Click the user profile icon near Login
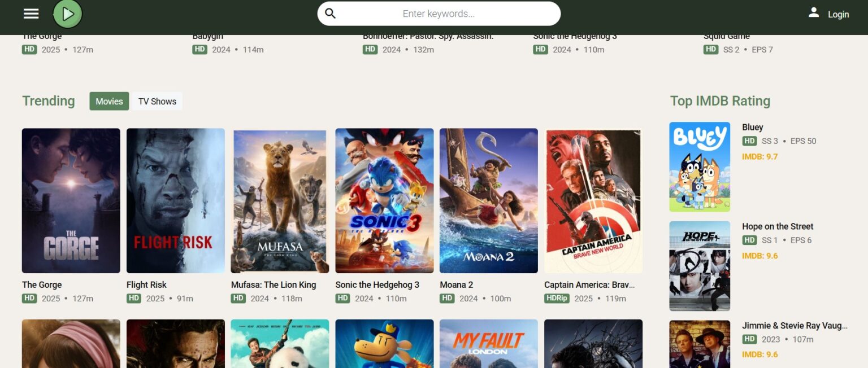 [x=814, y=13]
